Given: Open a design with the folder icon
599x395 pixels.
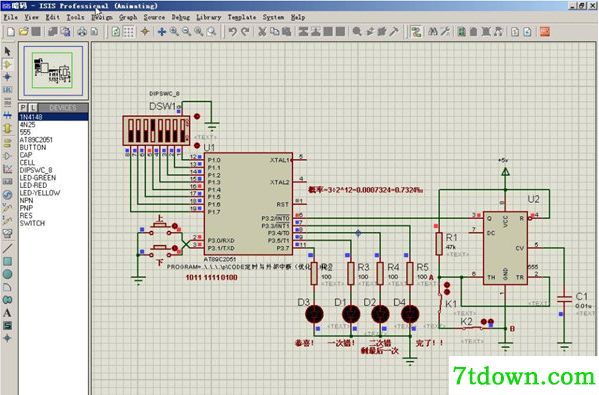Looking at the screenshot, I should 24,32.
